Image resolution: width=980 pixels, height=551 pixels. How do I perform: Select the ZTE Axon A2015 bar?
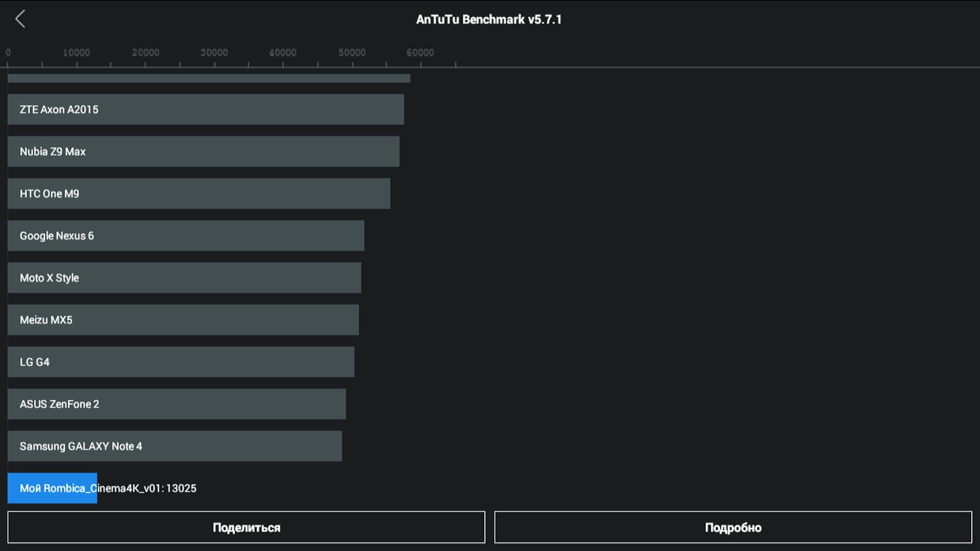pyautogui.click(x=205, y=109)
